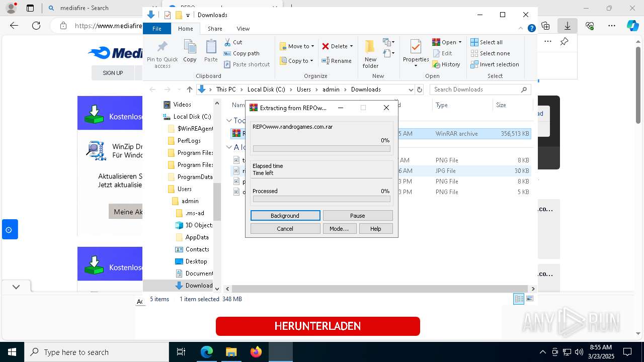The height and width of the screenshot is (362, 644).
Task: Click the taskbar search box
Action: [97, 352]
